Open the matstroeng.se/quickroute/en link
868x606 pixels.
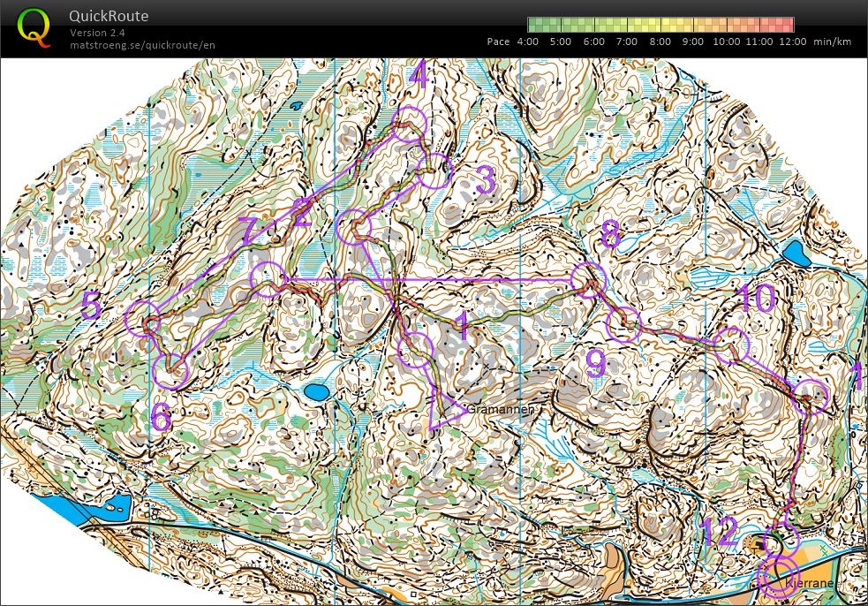[x=142, y=45]
